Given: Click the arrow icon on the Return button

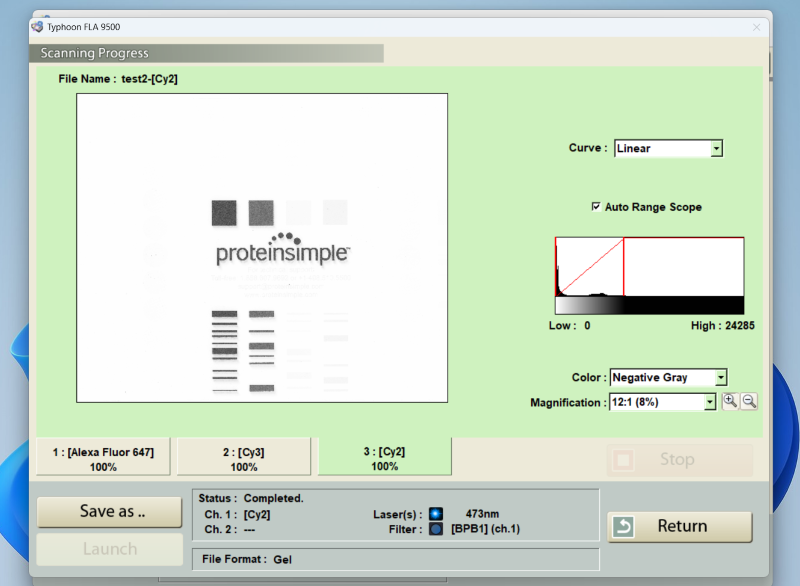Looking at the screenshot, I should [624, 527].
